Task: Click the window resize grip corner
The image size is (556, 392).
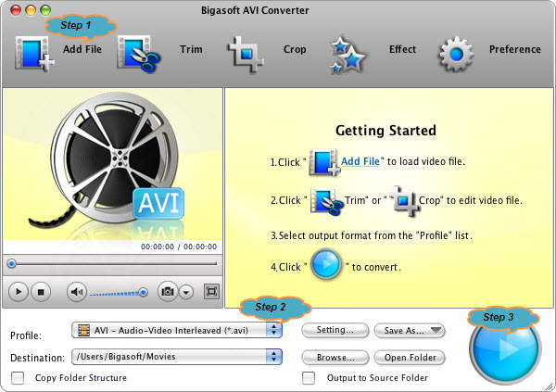Action: coord(549,386)
